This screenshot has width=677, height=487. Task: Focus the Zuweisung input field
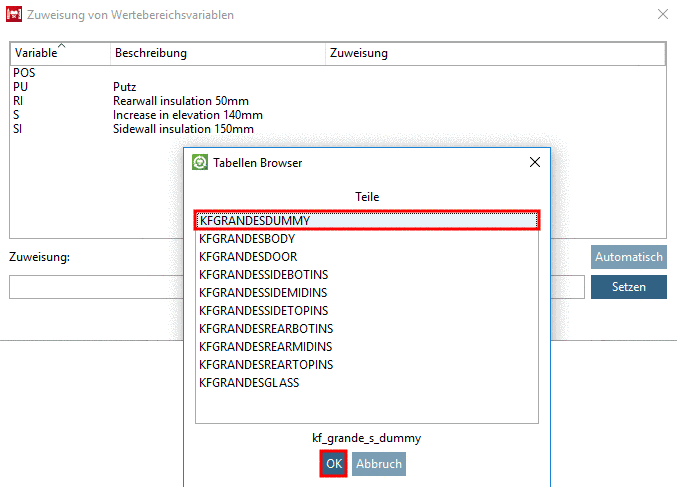point(297,287)
